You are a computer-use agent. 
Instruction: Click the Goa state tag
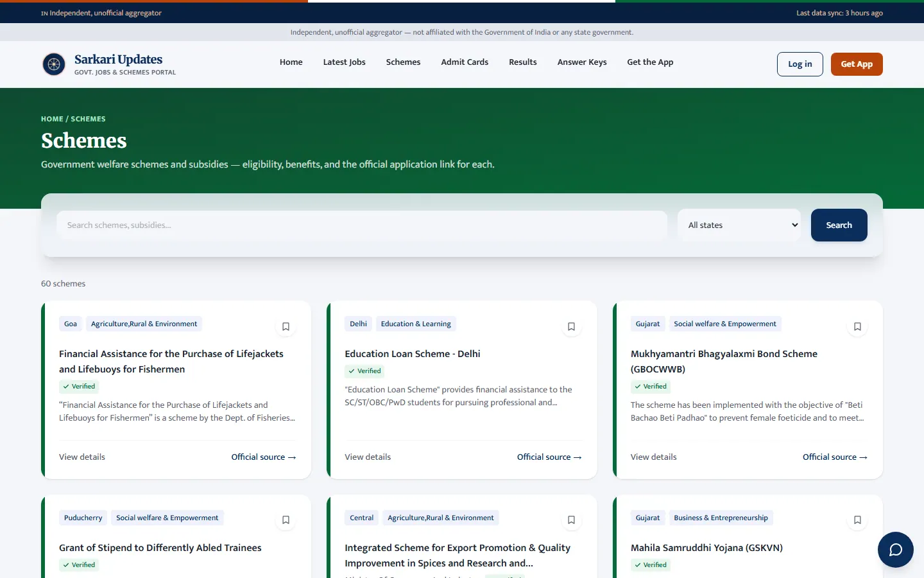pyautogui.click(x=71, y=324)
